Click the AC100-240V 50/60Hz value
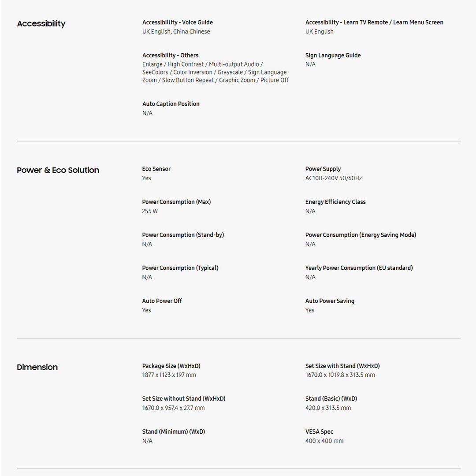The height and width of the screenshot is (476, 476). 333,178
